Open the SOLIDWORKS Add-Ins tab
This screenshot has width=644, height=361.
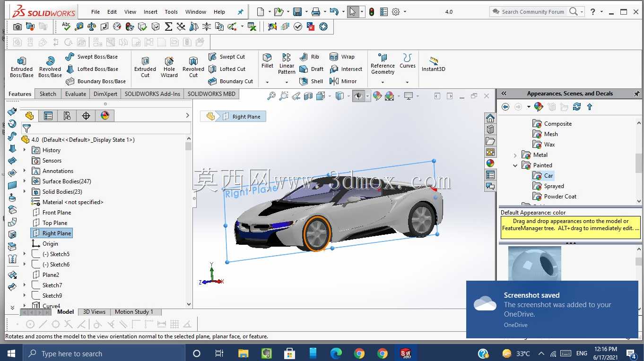point(152,94)
